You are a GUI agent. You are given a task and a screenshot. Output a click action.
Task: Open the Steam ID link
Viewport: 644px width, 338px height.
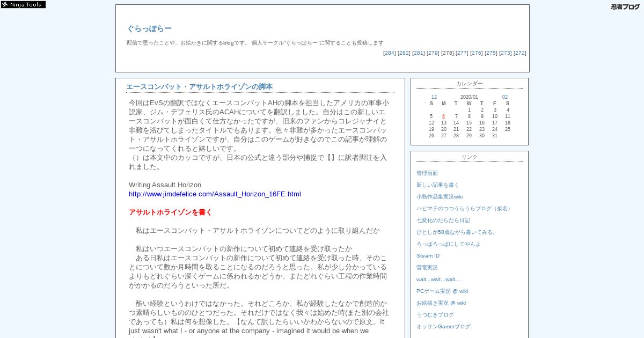click(x=428, y=256)
